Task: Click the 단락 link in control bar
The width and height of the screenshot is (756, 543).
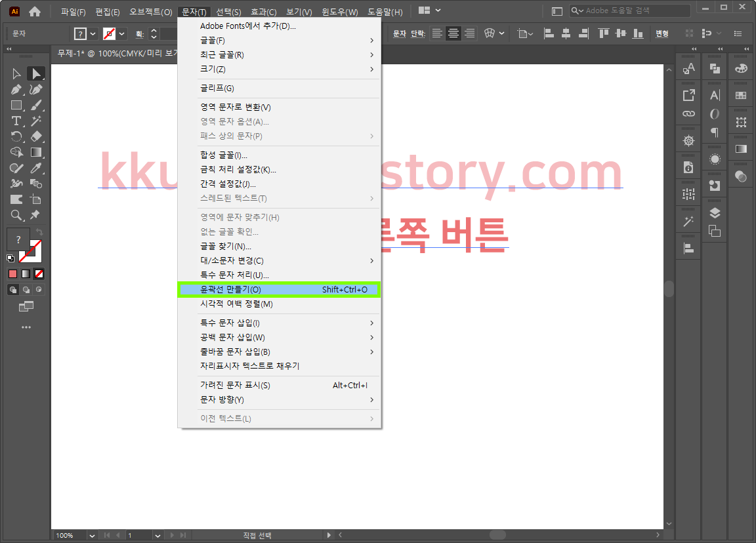Action: pyautogui.click(x=417, y=33)
